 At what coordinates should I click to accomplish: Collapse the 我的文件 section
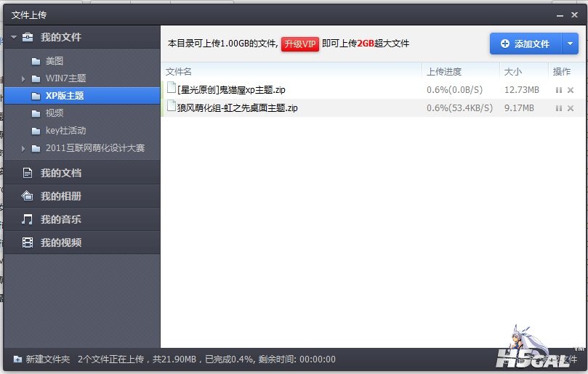tap(12, 37)
